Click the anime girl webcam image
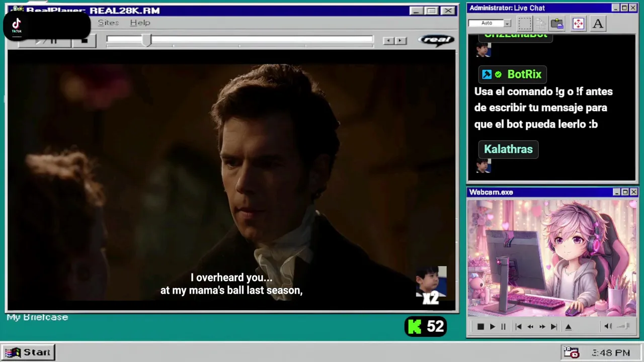The height and width of the screenshot is (362, 644). pyautogui.click(x=552, y=258)
